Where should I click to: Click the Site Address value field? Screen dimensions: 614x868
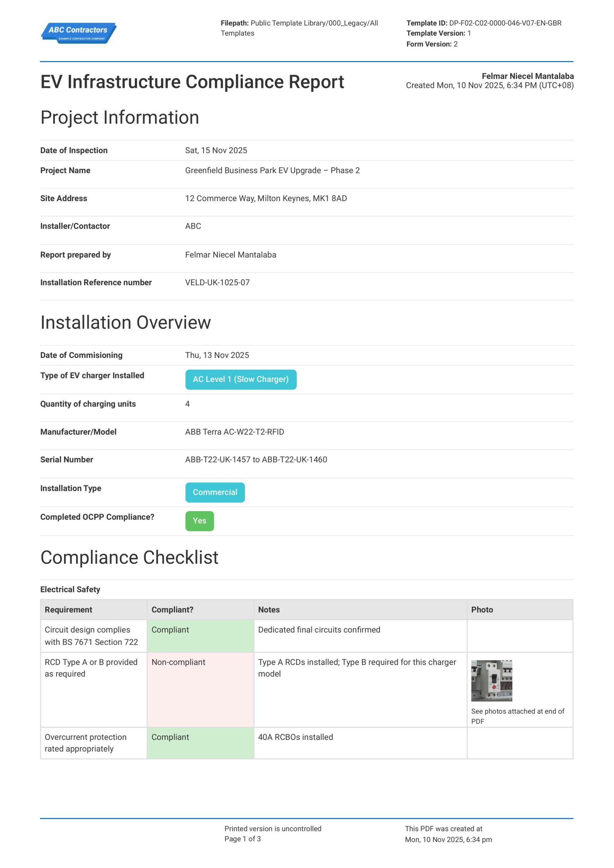266,198
